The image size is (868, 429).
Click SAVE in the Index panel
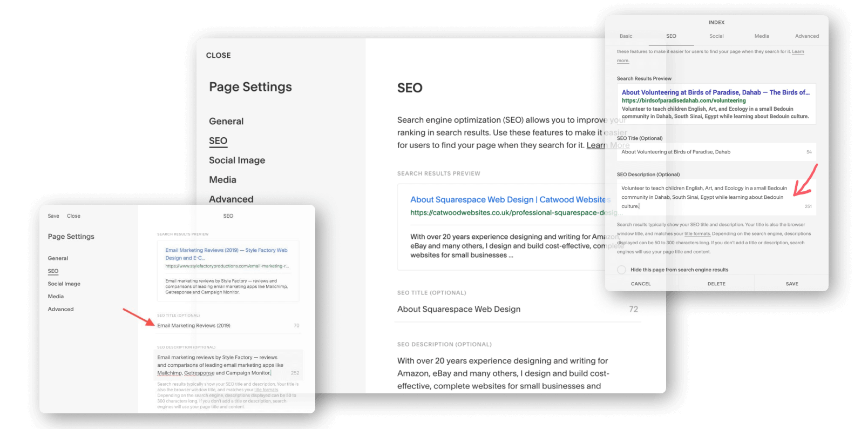point(792,284)
